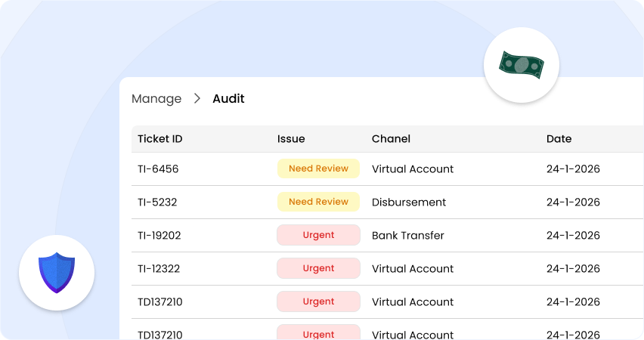Click the Need Review badge for TI-6456
Viewport: 644px width, 340px height.
click(318, 168)
